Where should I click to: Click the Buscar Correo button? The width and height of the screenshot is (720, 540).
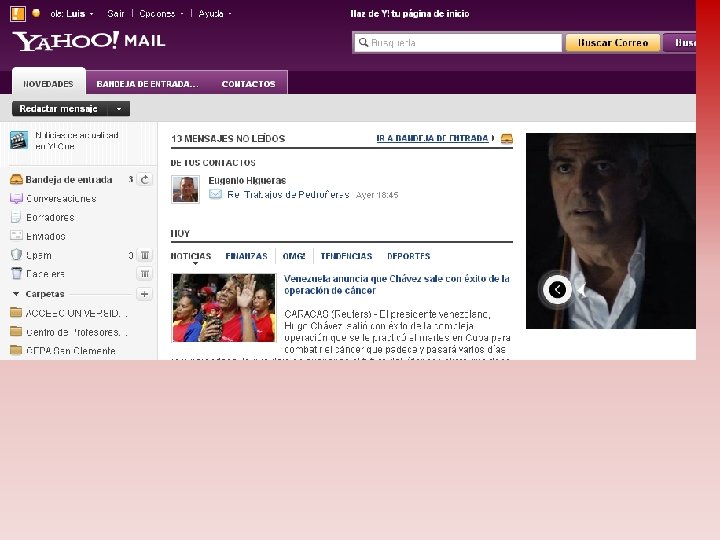point(613,43)
